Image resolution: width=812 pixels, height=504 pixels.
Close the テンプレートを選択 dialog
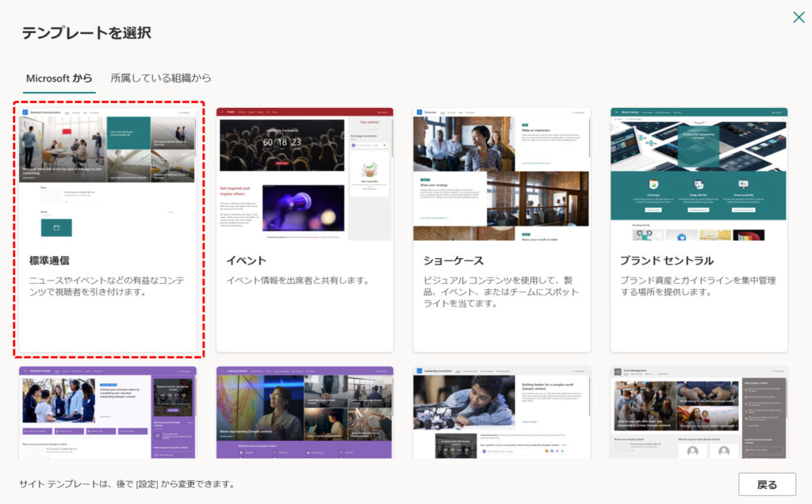coord(799,17)
